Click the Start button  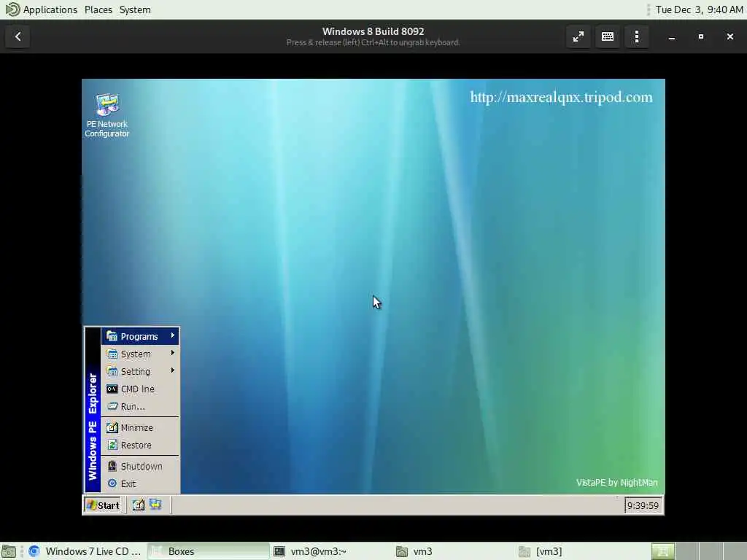(103, 505)
